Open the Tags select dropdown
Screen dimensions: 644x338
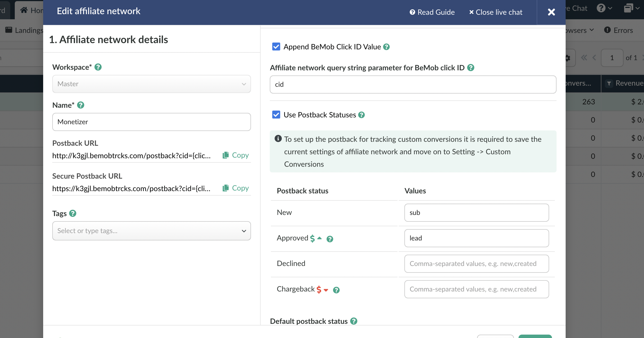151,231
